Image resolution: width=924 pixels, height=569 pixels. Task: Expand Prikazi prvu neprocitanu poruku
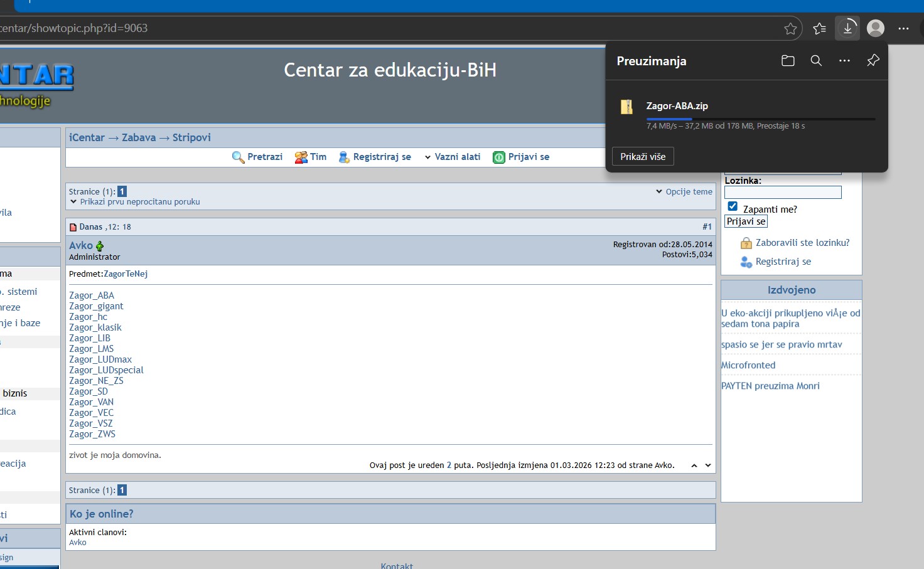[x=135, y=202]
